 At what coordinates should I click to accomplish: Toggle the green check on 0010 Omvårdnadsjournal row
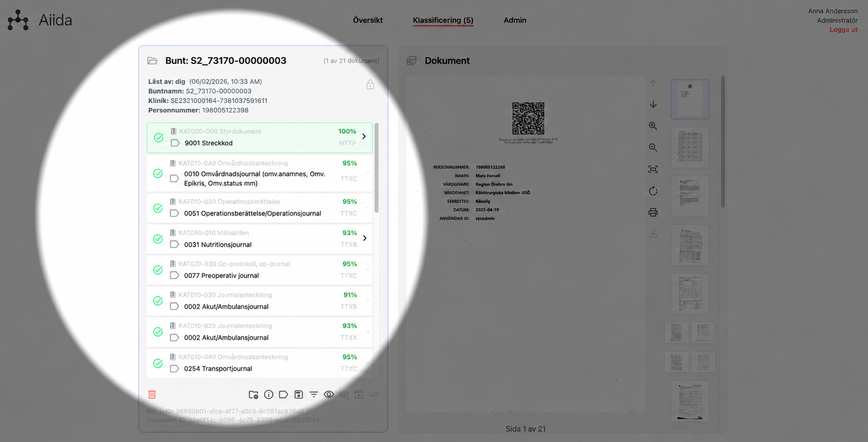pos(158,173)
